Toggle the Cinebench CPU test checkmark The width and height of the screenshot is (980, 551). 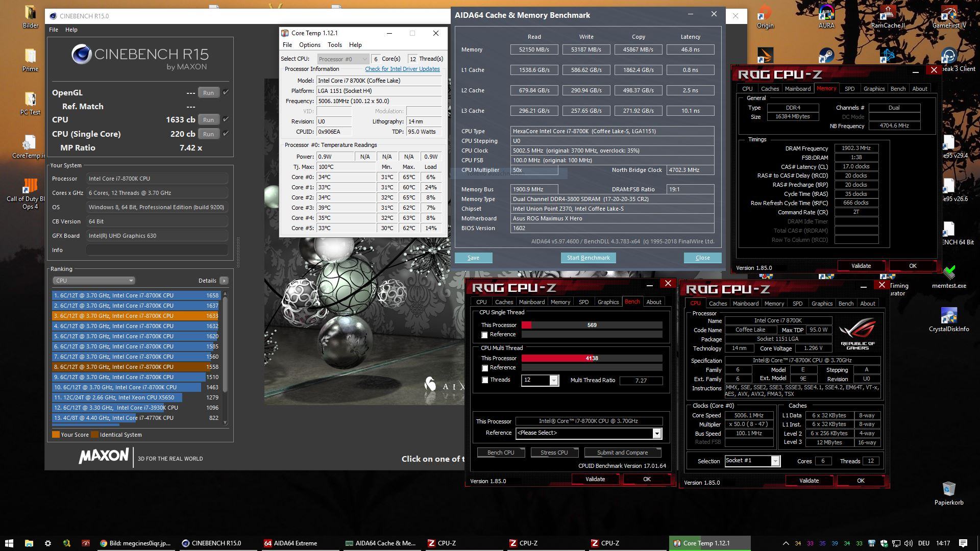pos(226,119)
